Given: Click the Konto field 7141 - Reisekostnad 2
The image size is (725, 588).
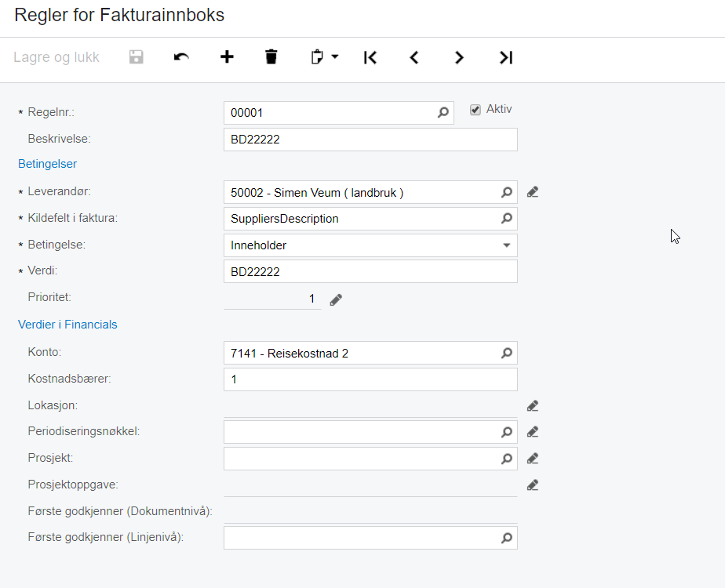Looking at the screenshot, I should pyautogui.click(x=370, y=354).
